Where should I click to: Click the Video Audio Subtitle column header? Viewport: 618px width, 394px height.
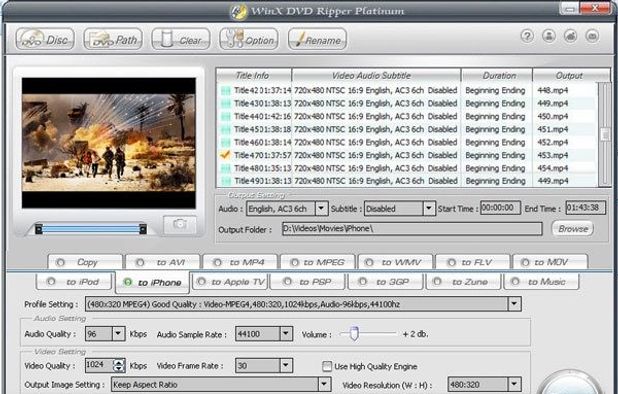click(x=376, y=76)
